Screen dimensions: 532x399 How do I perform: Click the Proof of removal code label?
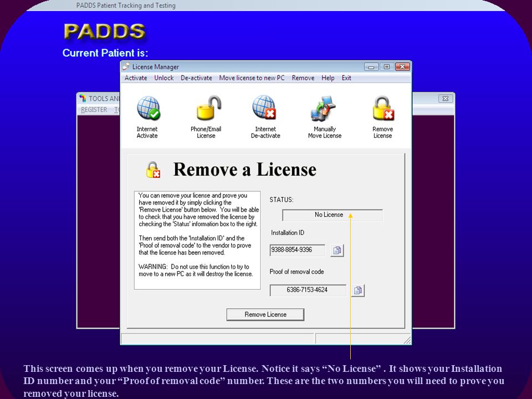click(x=296, y=272)
